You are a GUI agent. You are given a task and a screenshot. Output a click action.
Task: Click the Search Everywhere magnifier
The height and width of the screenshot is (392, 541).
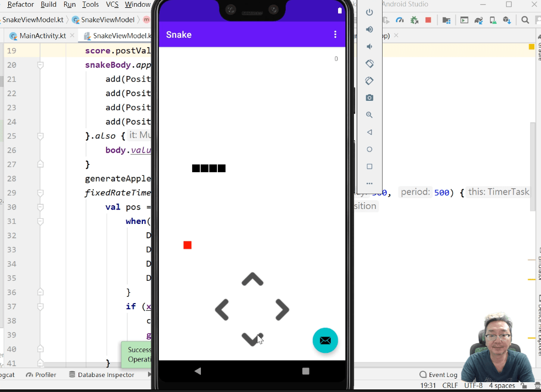(525, 20)
